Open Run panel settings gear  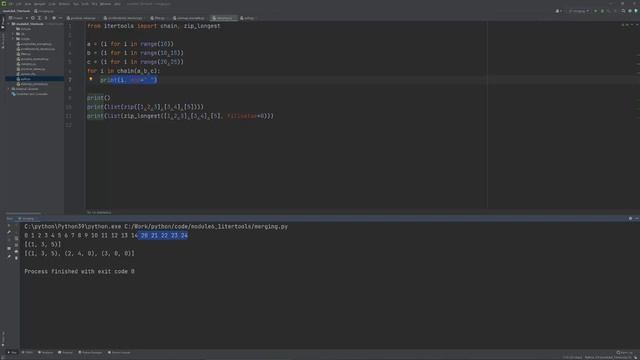tap(630, 218)
